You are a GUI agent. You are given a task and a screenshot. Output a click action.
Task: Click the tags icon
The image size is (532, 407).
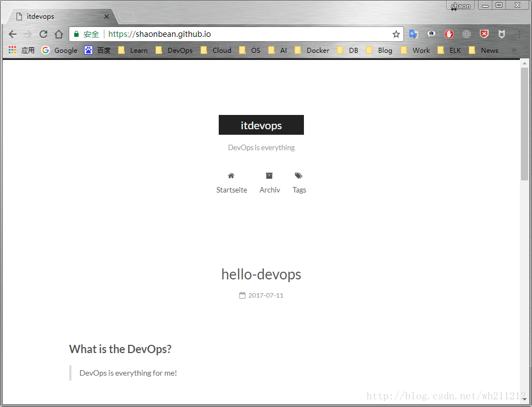tap(298, 175)
